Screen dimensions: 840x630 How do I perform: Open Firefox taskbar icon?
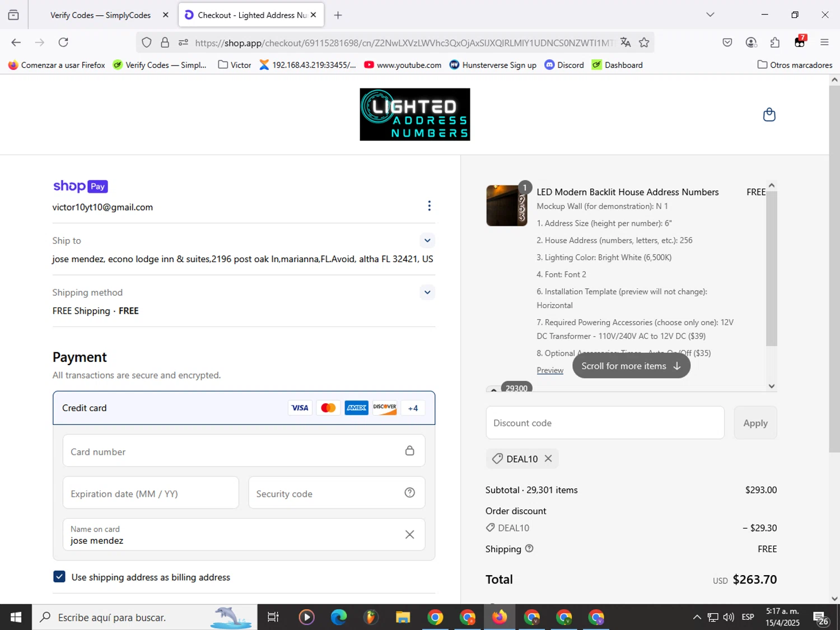500,617
